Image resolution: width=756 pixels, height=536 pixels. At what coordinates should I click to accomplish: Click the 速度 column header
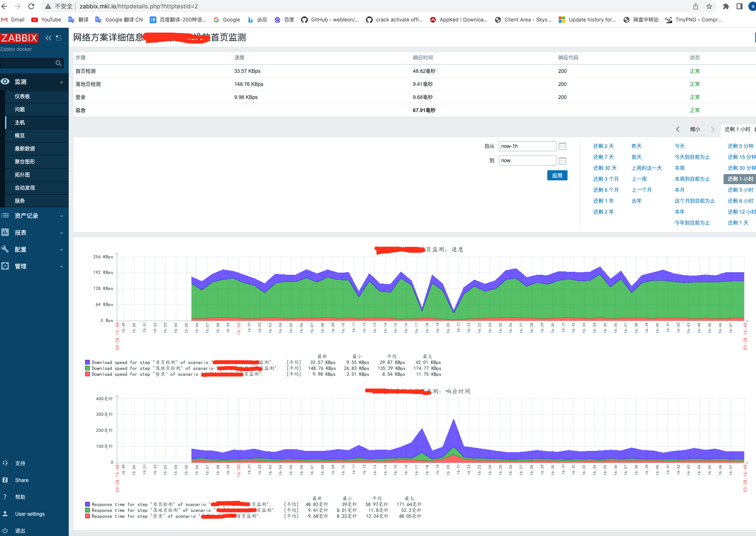point(239,58)
